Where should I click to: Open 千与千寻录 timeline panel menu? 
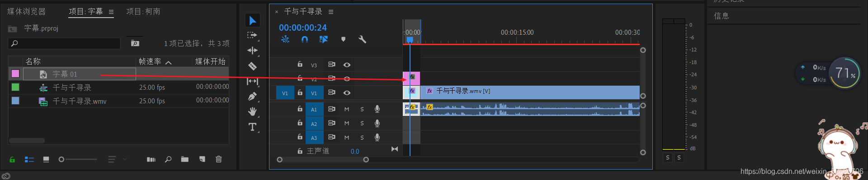click(x=331, y=12)
